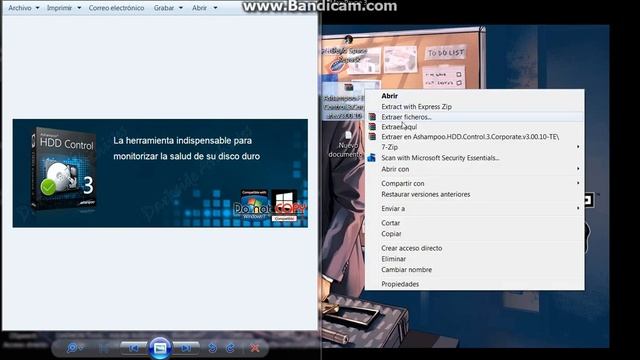This screenshot has width=640, height=360.
Task: Start slideshow with center round button
Action: (x=160, y=348)
